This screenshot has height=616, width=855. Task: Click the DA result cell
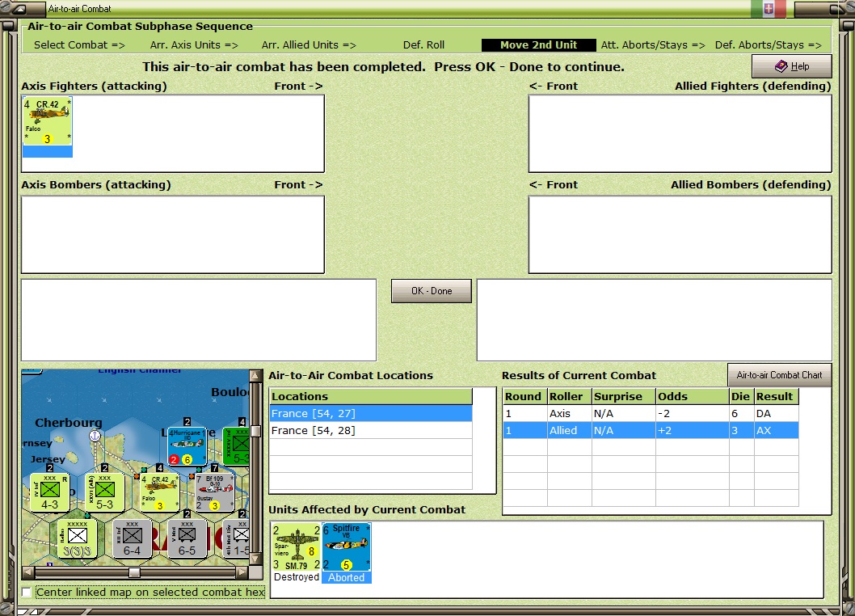(776, 414)
